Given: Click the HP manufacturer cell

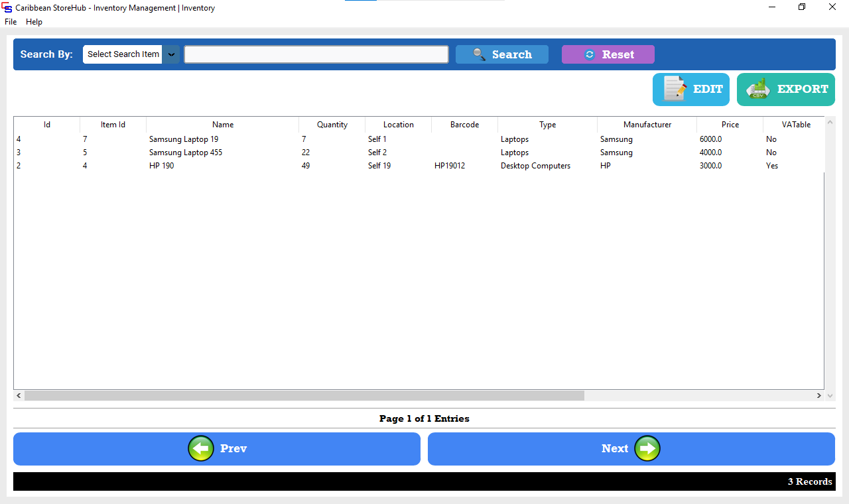Looking at the screenshot, I should point(606,166).
